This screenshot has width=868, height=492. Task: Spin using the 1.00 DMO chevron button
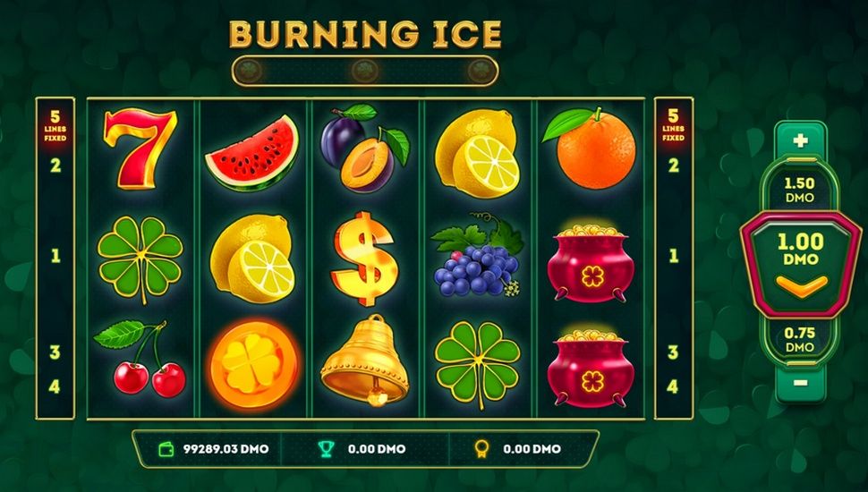(801, 286)
